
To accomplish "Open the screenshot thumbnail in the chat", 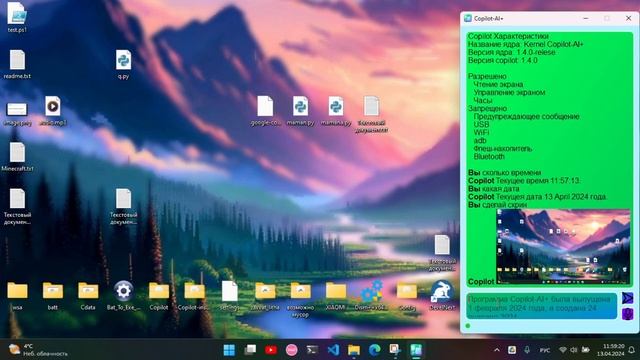I will [563, 247].
